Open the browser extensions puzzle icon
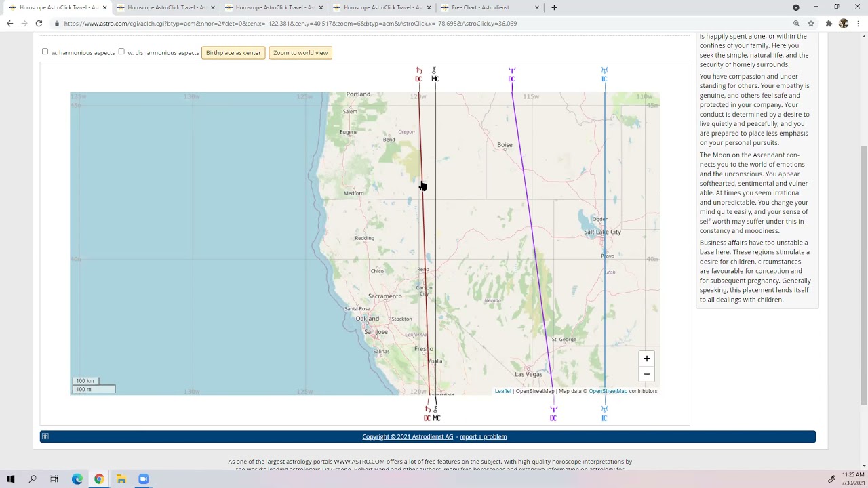Viewport: 868px width, 488px height. [829, 23]
